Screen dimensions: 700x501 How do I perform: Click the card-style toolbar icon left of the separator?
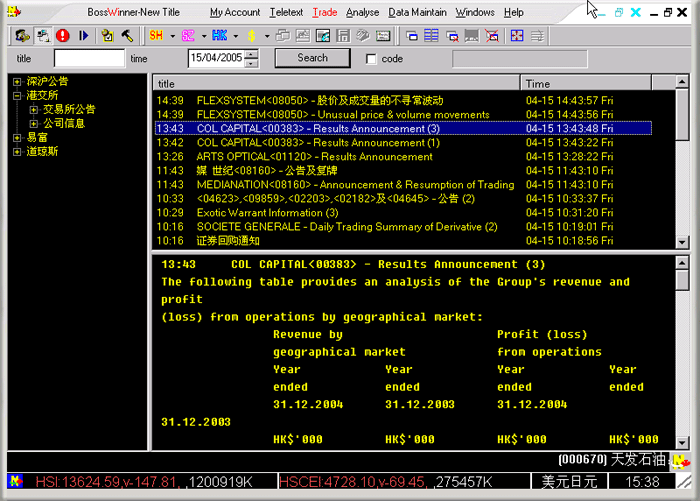383,36
